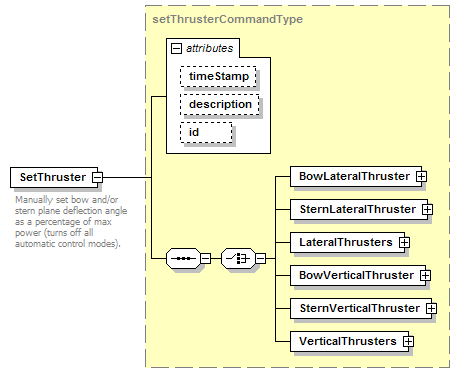Collapse the SetThruster element node
This screenshot has height=373, width=460.
click(97, 177)
